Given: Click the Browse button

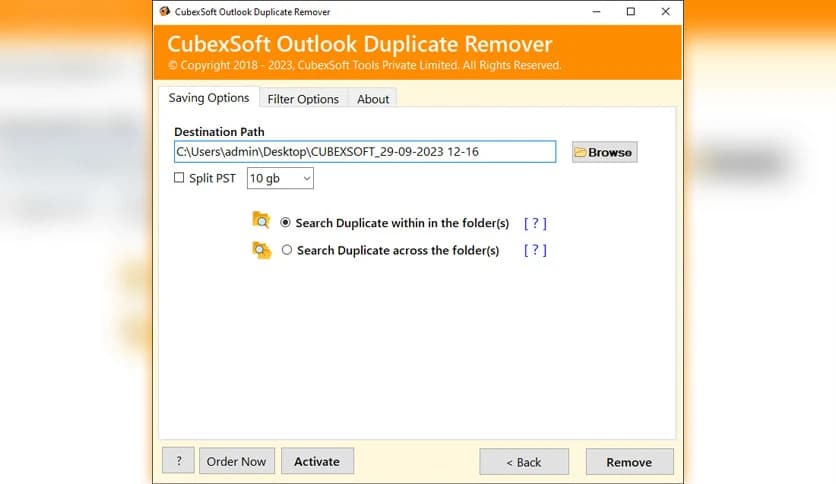Looking at the screenshot, I should coord(605,152).
